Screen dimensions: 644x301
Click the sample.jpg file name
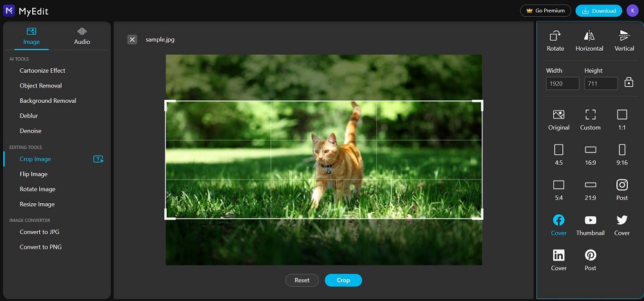pos(160,40)
